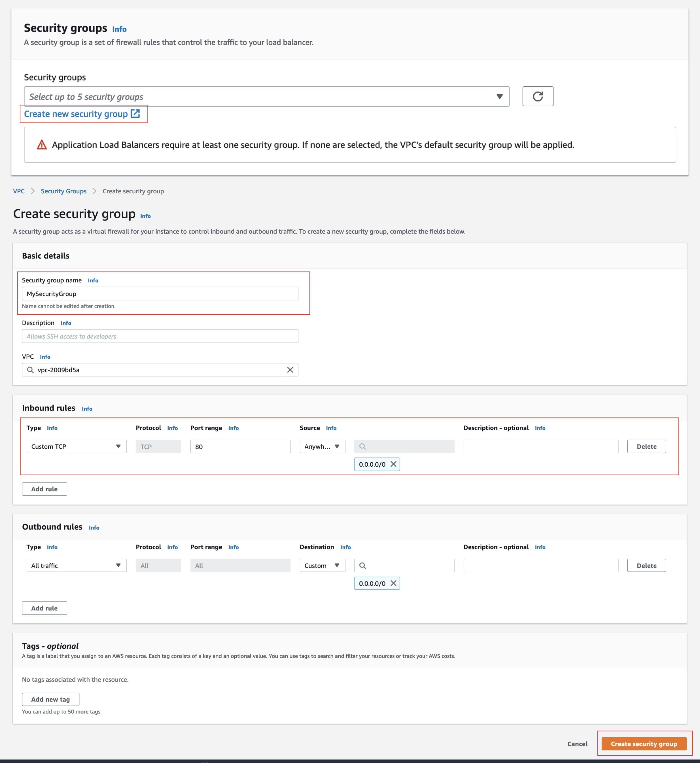Open Info link beside inbound Source
This screenshot has width=700, height=783.
pos(331,428)
